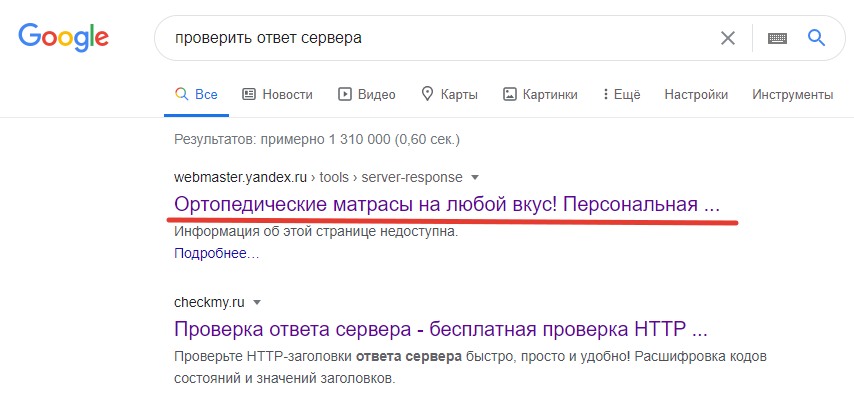This screenshot has height=396, width=854.
Task: Switch to the Новости tab
Action: tap(277, 94)
